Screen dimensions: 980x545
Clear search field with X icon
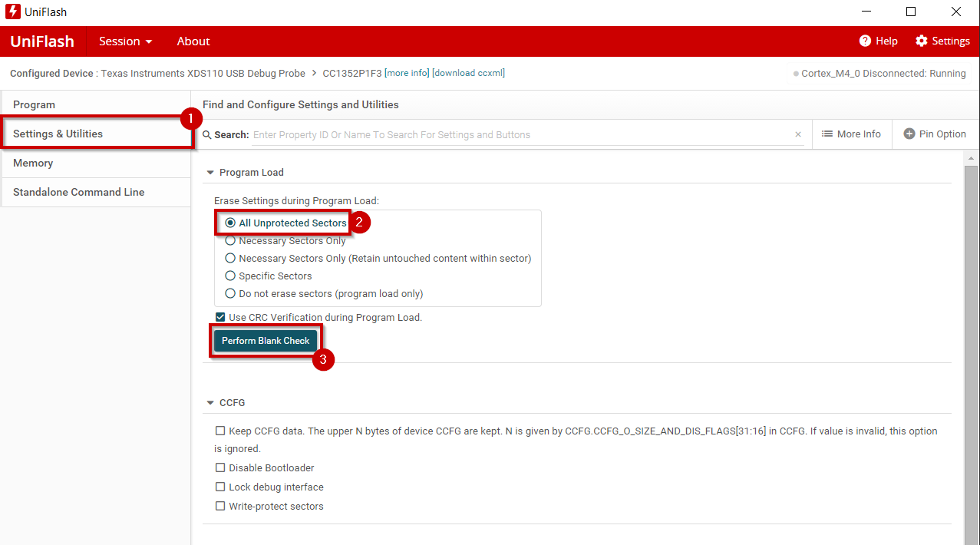(798, 134)
